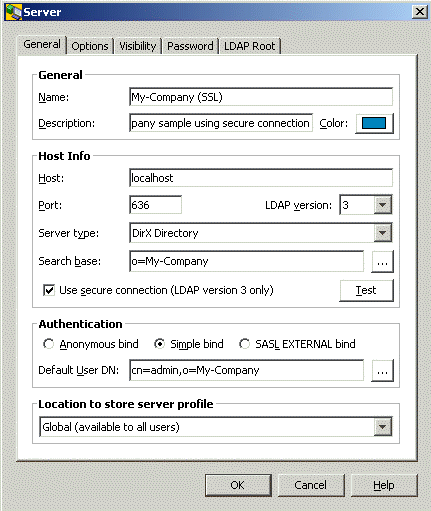Click into the Name input field
The height and width of the screenshot is (511, 431).
pos(261,97)
